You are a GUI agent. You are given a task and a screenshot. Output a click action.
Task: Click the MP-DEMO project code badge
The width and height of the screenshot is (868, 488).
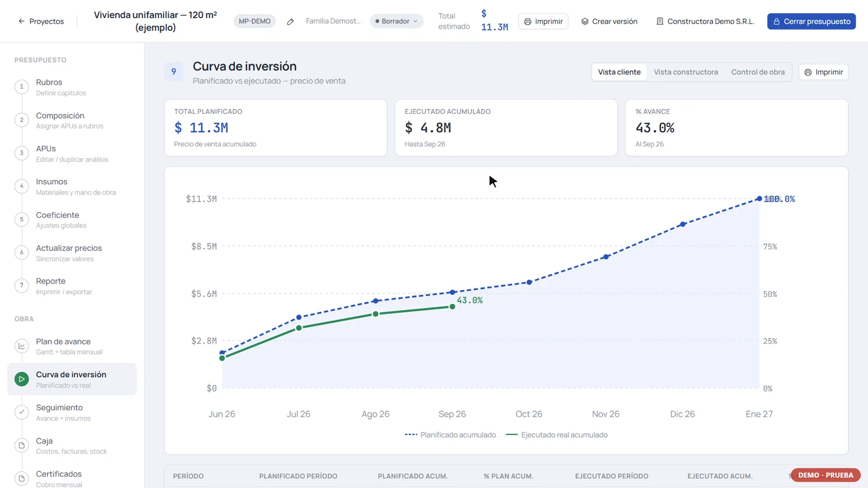click(254, 21)
